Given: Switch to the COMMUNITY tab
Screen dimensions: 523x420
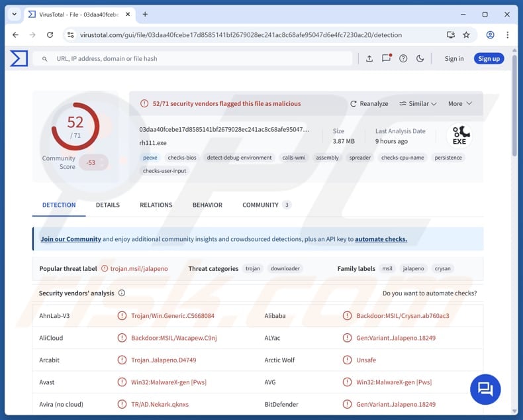Looking at the screenshot, I should point(267,205).
